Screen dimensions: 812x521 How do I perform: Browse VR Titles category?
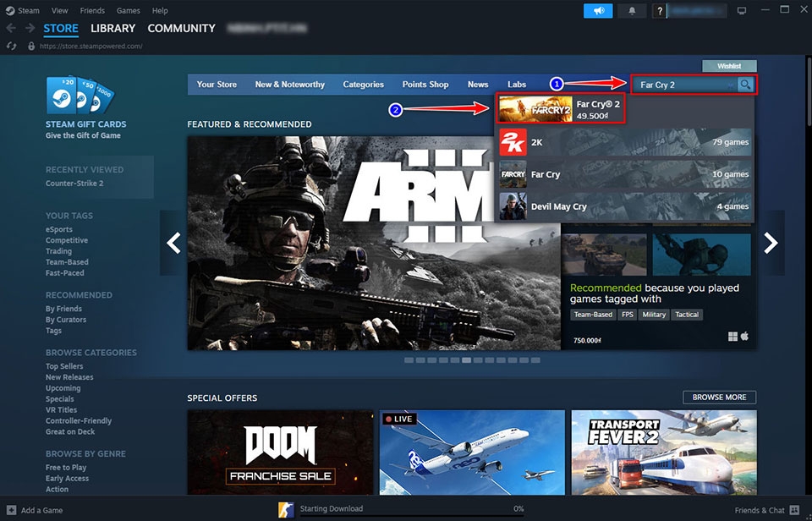[x=61, y=409]
